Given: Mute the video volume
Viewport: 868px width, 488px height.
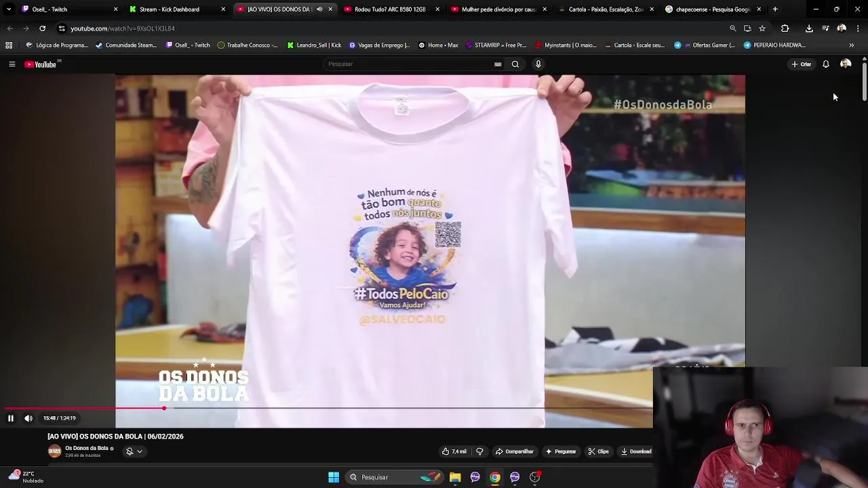Looking at the screenshot, I should point(28,418).
